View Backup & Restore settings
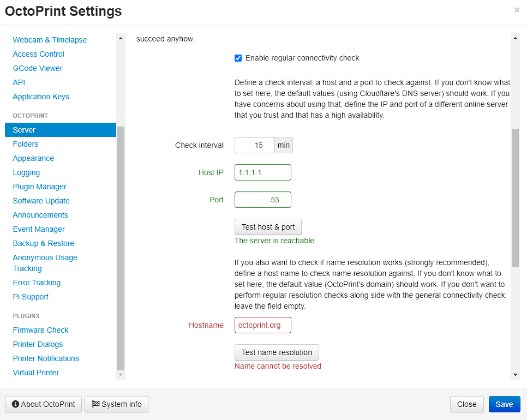The image size is (527, 420). coord(44,243)
